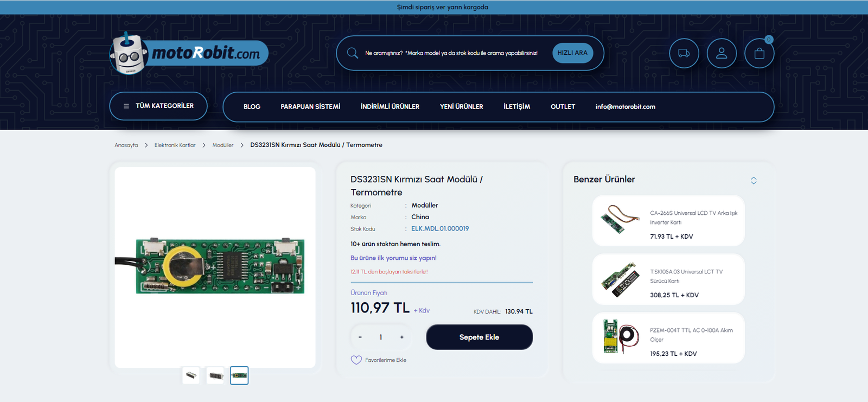Increase quantity with plus button
868x402 pixels.
coord(402,337)
